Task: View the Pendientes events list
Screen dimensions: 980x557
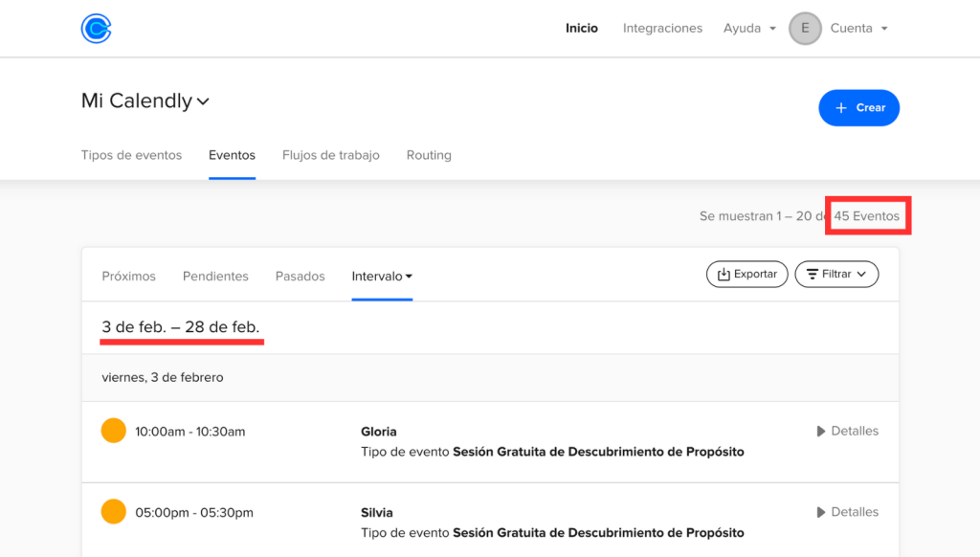Action: tap(215, 277)
